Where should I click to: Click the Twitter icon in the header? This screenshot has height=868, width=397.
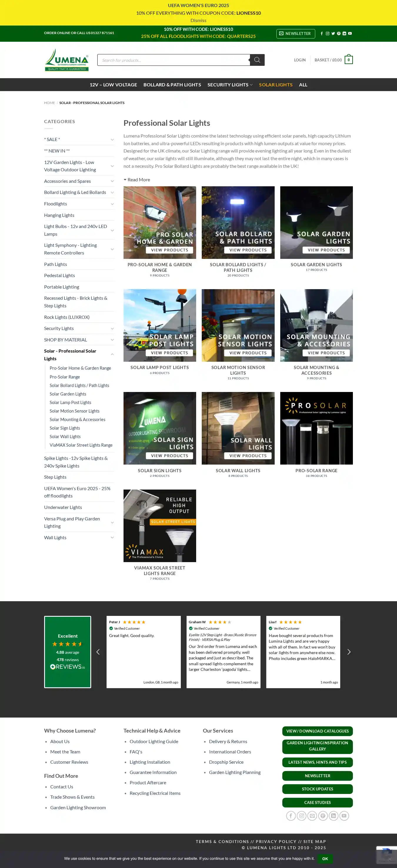point(333,34)
